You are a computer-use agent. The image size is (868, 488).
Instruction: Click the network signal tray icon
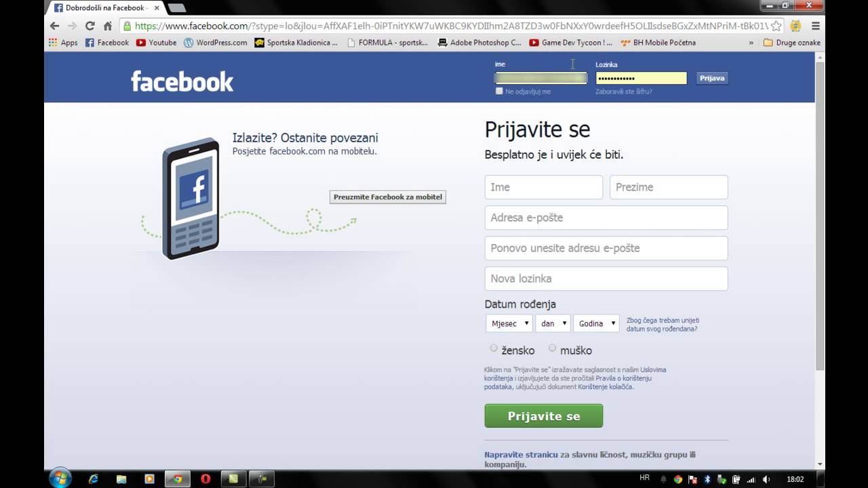[x=751, y=479]
